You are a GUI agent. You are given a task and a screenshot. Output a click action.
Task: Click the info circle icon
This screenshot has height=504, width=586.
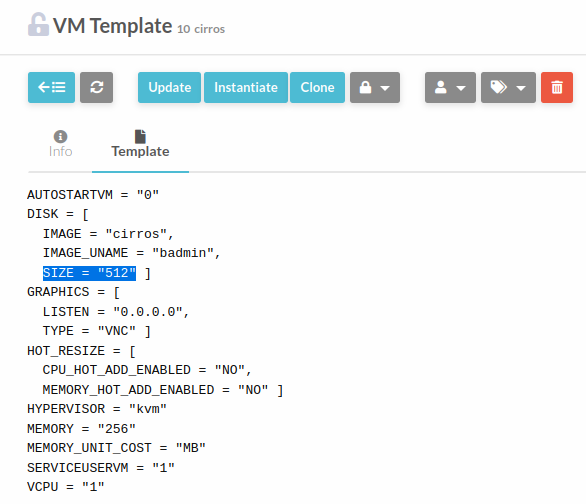point(61,136)
